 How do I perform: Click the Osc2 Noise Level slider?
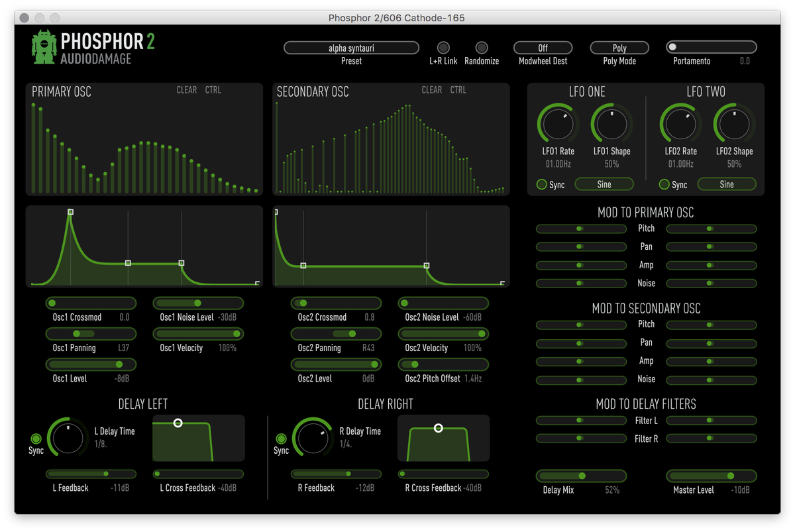coord(443,303)
